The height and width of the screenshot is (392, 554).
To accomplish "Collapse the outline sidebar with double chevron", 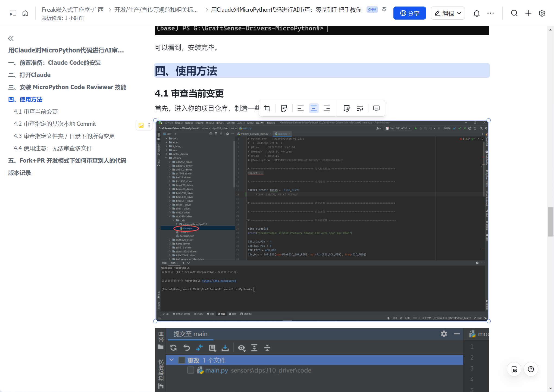I will click(x=11, y=38).
